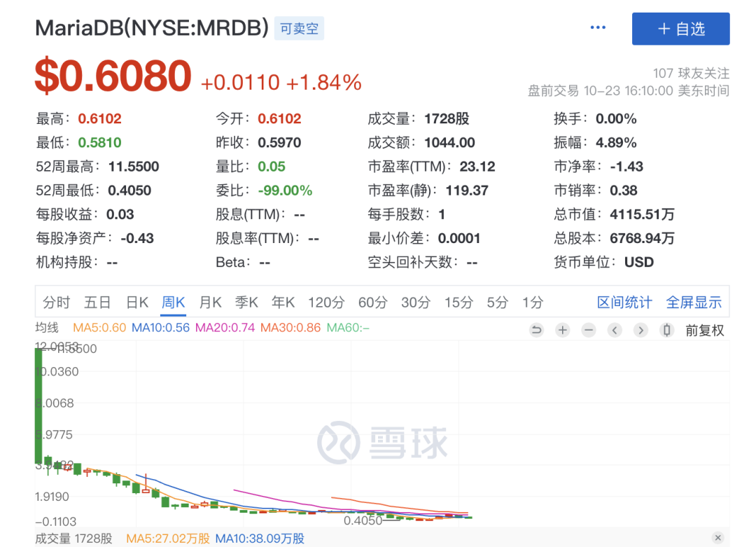The height and width of the screenshot is (547, 756).
Task: Switch to the 60分 chart interval
Action: (372, 303)
